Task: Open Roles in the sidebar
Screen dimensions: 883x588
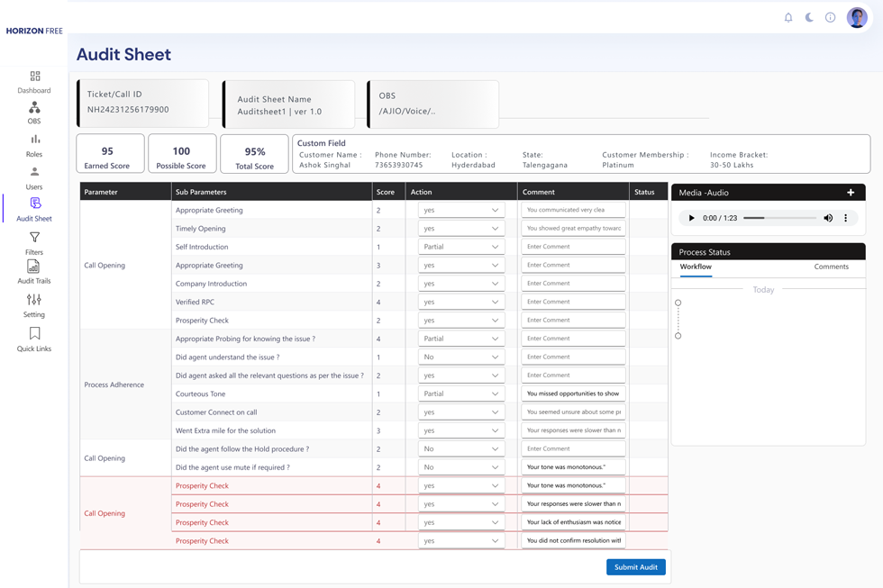Action: [x=34, y=145]
